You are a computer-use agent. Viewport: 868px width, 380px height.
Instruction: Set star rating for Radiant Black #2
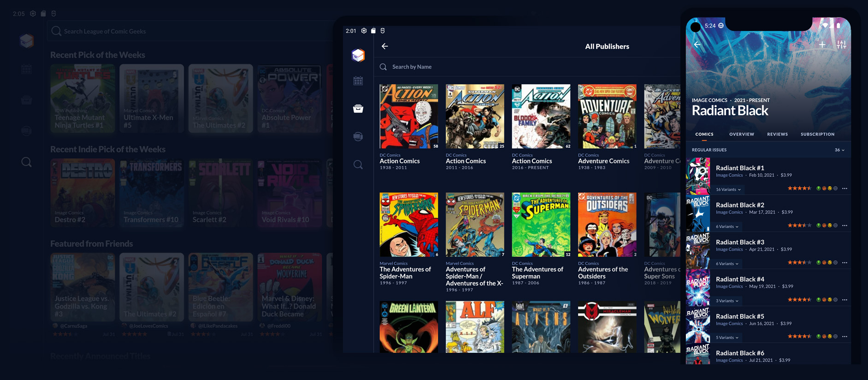799,226
